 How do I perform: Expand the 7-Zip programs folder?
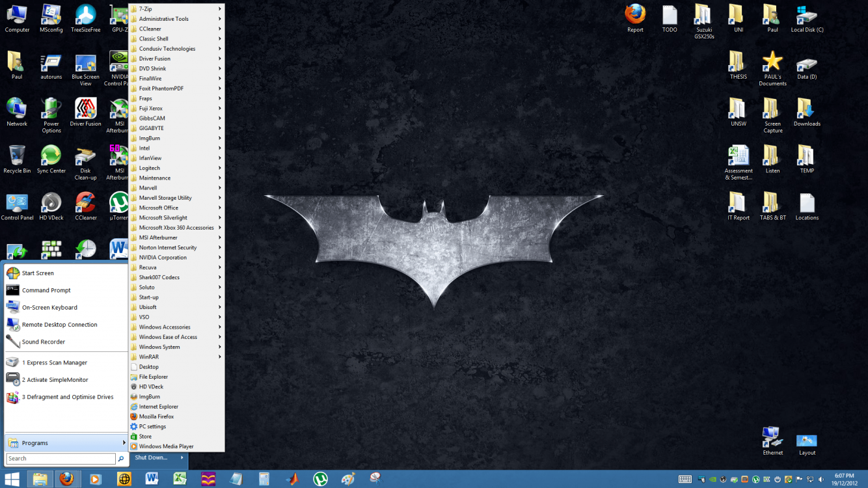[x=177, y=9]
